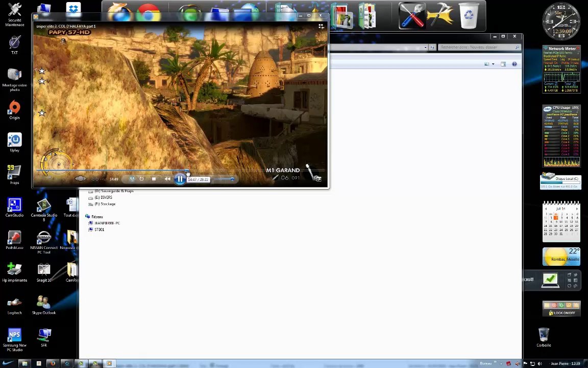Open Montage vidéo photo shortcut
This screenshot has width=588, height=368.
14,80
